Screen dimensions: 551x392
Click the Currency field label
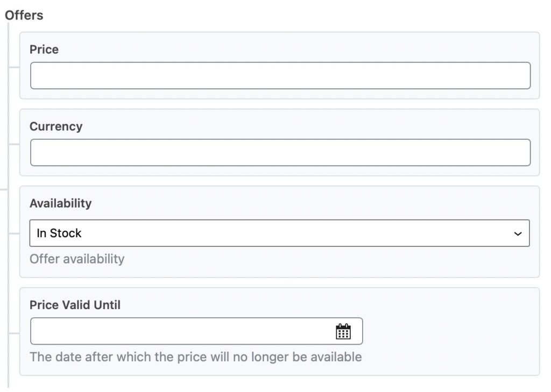point(56,126)
